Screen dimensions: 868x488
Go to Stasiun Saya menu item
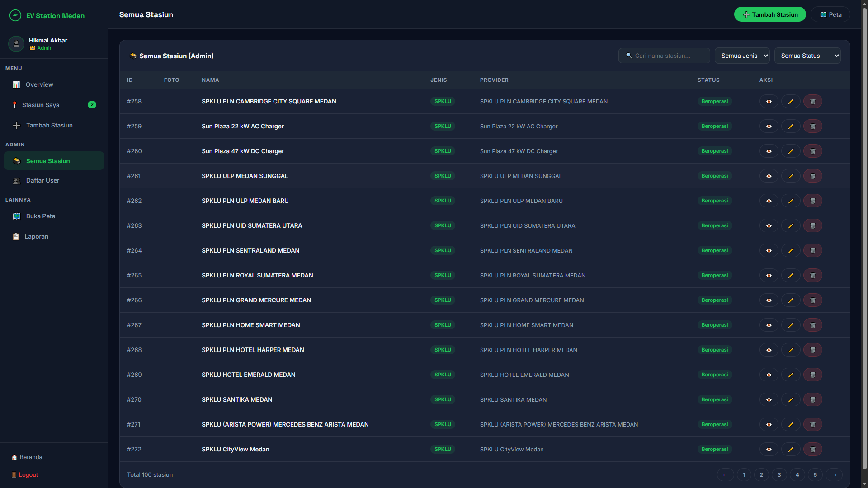click(54, 105)
